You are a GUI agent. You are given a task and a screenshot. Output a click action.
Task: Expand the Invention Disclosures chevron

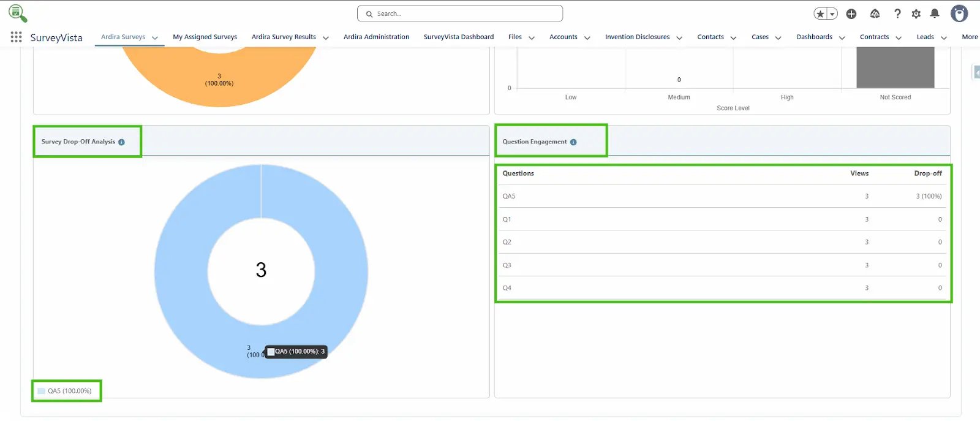[x=679, y=38]
